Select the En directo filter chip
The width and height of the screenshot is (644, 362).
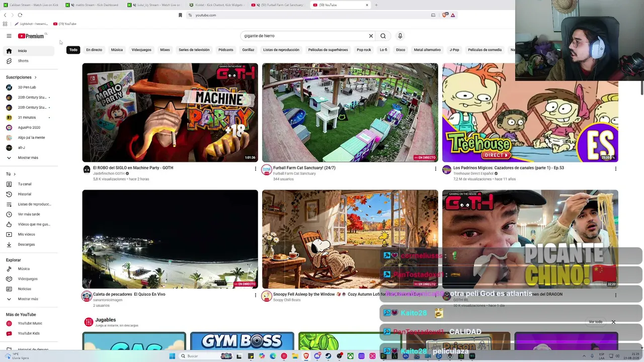click(94, 50)
